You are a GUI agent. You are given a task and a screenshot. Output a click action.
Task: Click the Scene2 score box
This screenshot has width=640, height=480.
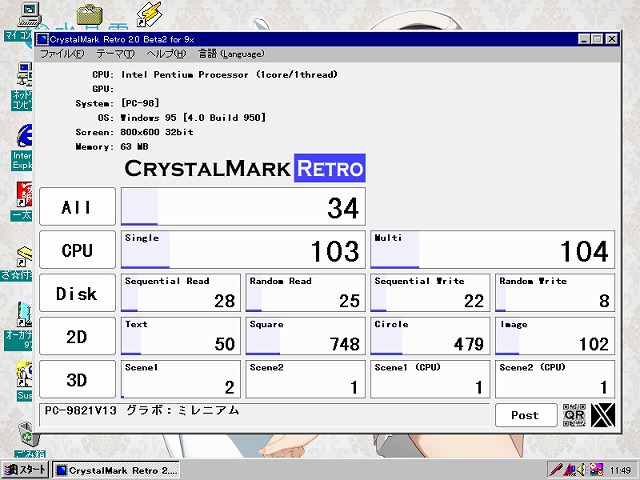305,380
